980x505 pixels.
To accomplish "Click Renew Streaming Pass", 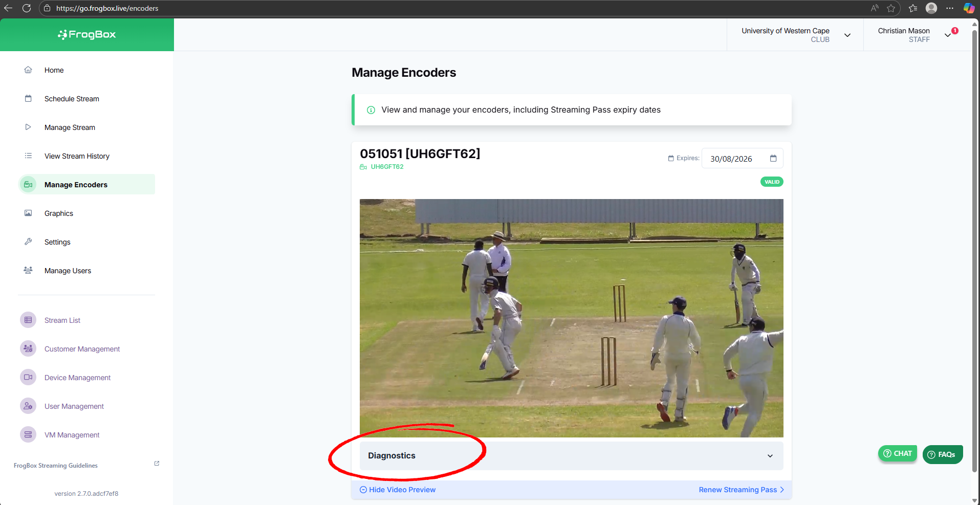I will pyautogui.click(x=742, y=490).
